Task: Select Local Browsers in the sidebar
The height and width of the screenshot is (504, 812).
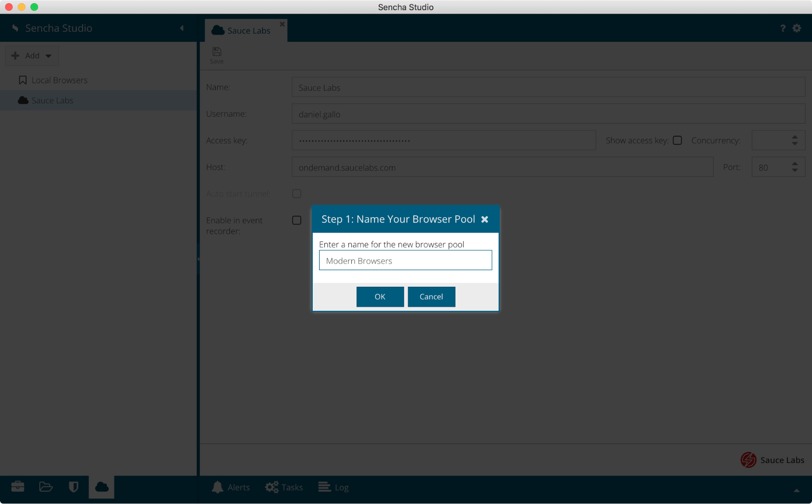Action: tap(59, 80)
